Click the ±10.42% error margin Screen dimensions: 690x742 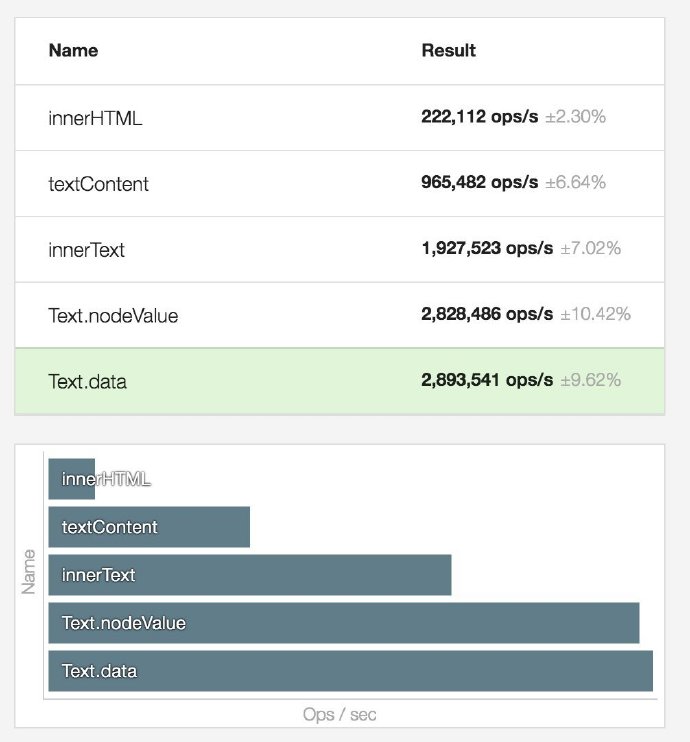[595, 314]
